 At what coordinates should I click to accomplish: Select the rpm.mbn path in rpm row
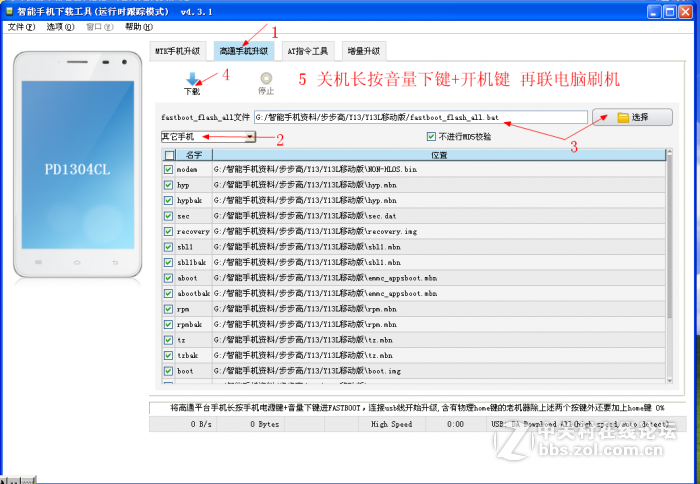pyautogui.click(x=439, y=309)
